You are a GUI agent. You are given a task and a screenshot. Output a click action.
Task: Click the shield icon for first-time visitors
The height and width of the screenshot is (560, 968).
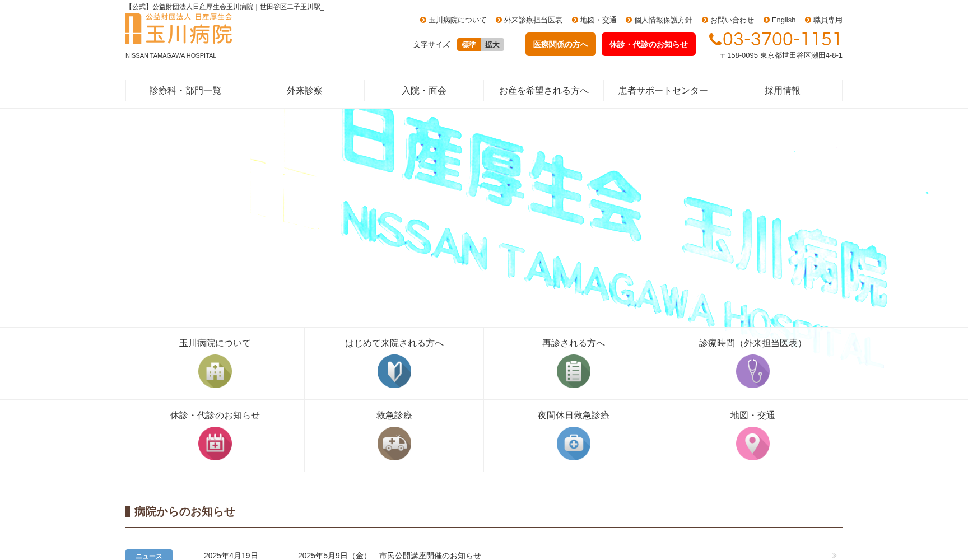(x=394, y=371)
